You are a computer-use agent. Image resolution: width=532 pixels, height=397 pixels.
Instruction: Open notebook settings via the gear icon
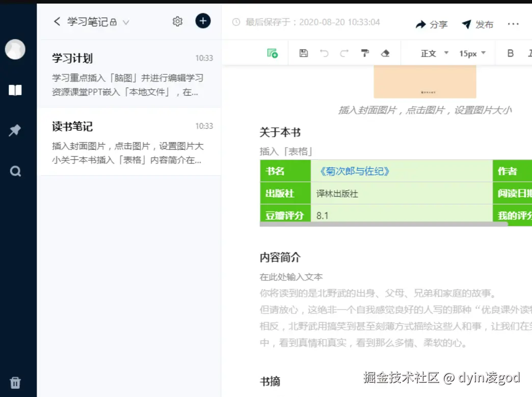coord(177,21)
